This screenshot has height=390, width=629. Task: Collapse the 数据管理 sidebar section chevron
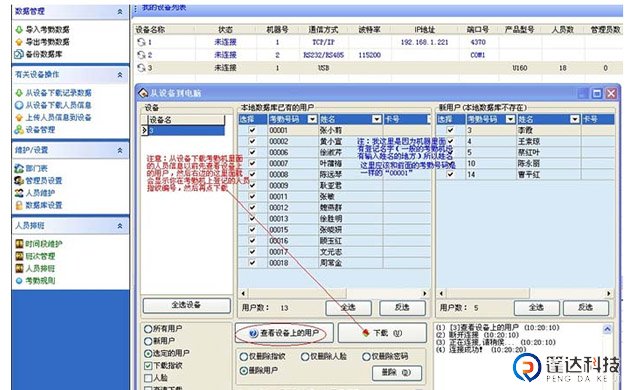(120, 12)
